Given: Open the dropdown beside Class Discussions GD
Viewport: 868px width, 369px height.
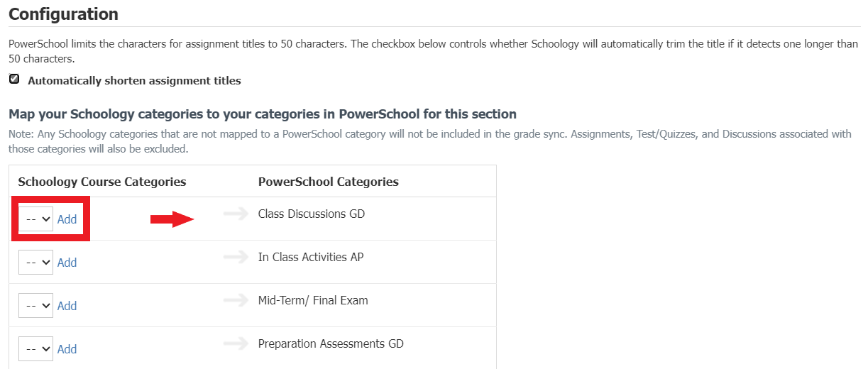Looking at the screenshot, I should click(x=36, y=219).
